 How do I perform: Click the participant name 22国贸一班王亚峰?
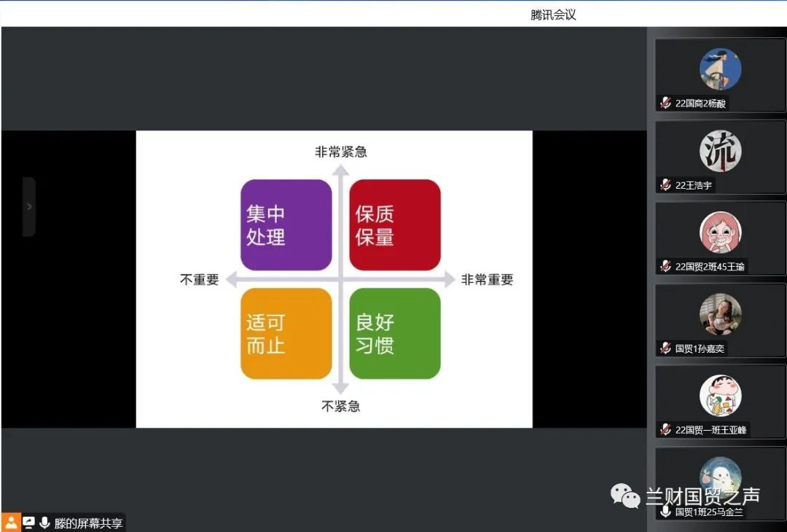click(710, 430)
